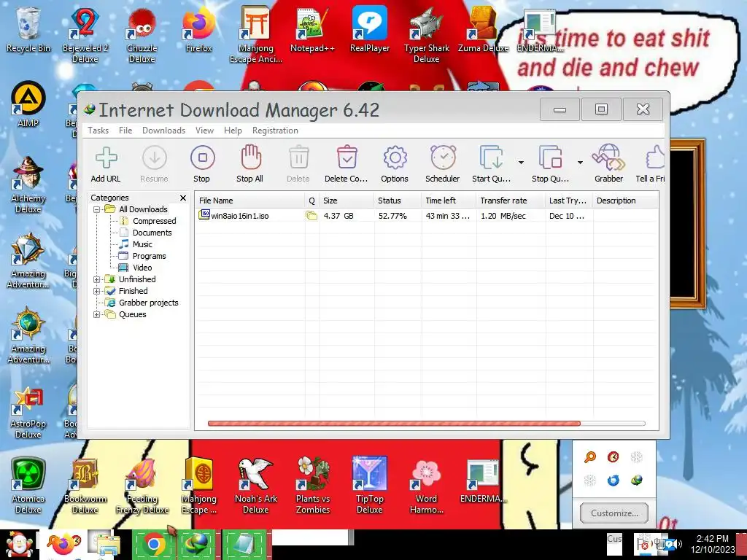Click the Notepad++ desktop shortcut
The height and width of the screenshot is (560, 747).
pyautogui.click(x=312, y=31)
